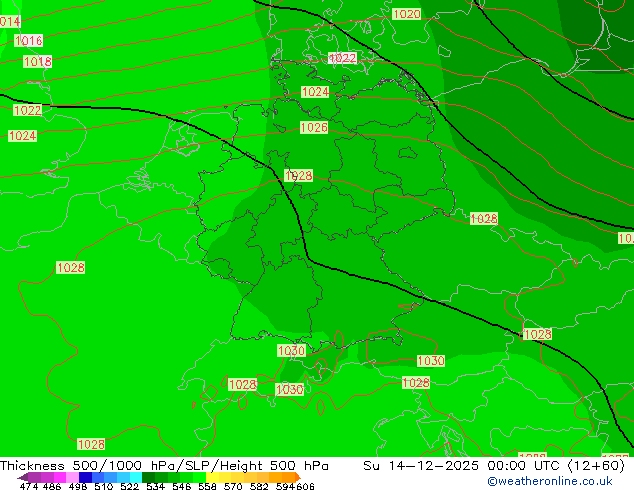Click the 1024 label over Wales

tap(22, 136)
